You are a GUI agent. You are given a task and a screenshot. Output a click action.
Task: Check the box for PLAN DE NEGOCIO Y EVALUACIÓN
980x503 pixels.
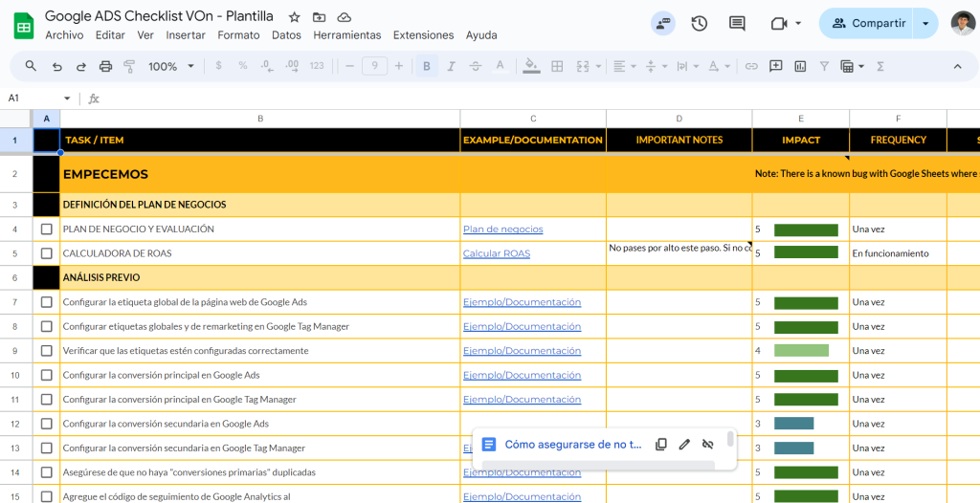coord(47,230)
